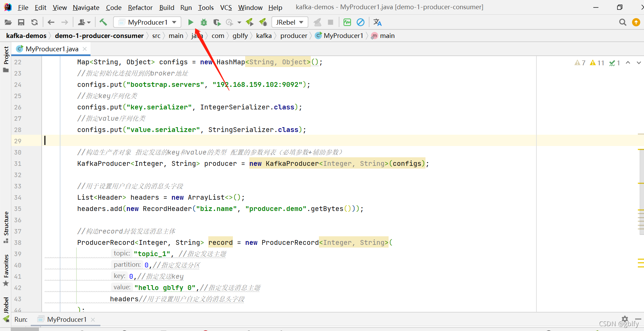Open the Build menu
Viewport: 644px width, 331px height.
coord(167,7)
